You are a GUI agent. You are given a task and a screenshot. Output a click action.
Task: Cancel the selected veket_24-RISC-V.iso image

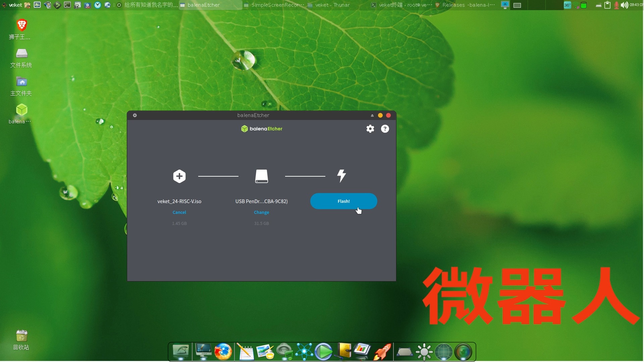pos(179,212)
